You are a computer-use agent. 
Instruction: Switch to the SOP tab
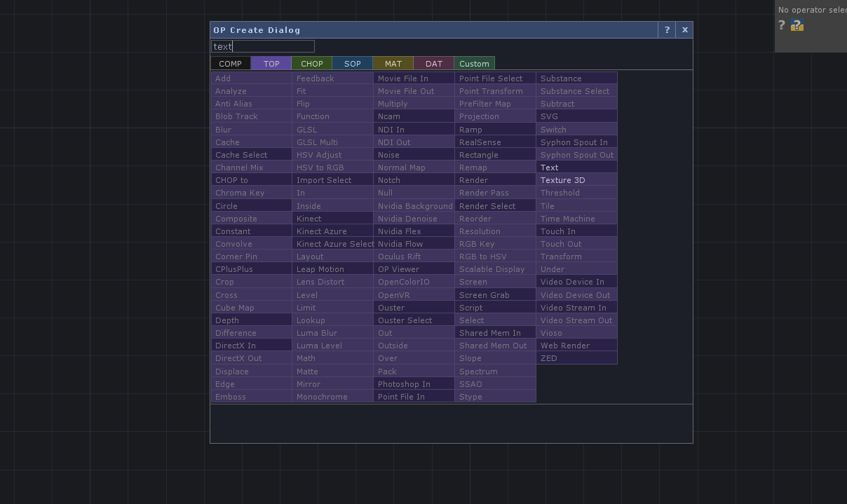(x=353, y=63)
